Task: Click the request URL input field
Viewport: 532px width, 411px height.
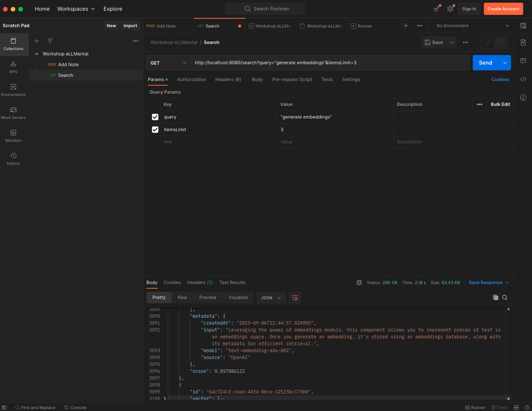Action: pyautogui.click(x=330, y=63)
